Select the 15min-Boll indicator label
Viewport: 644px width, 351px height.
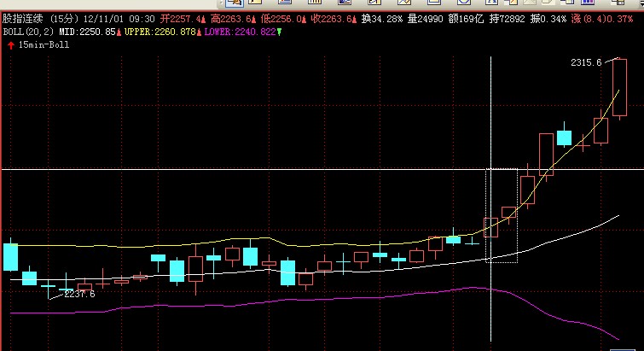point(44,44)
